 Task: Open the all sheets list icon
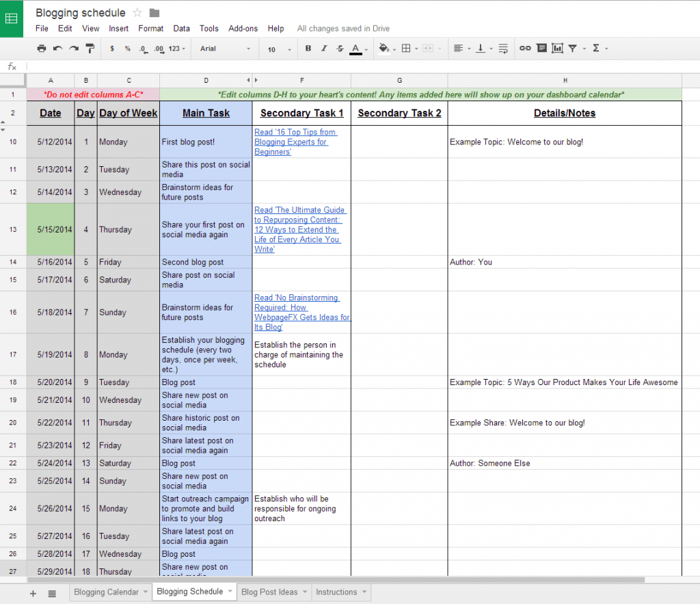click(52, 593)
